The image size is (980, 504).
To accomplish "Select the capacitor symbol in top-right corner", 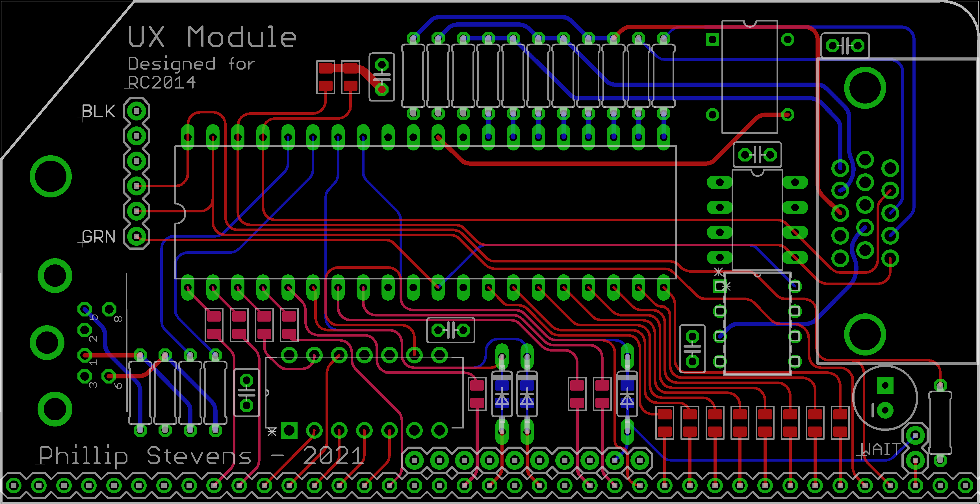I will [845, 46].
